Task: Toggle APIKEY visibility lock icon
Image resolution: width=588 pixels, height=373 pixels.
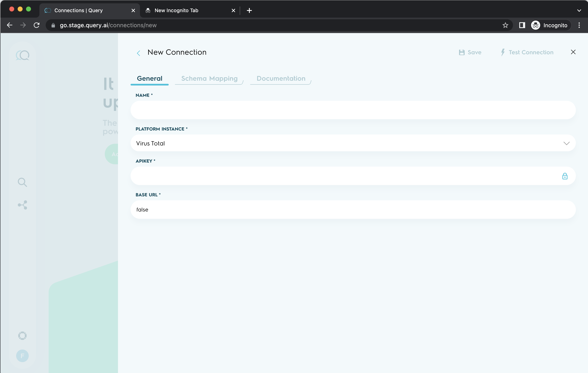Action: point(565,176)
